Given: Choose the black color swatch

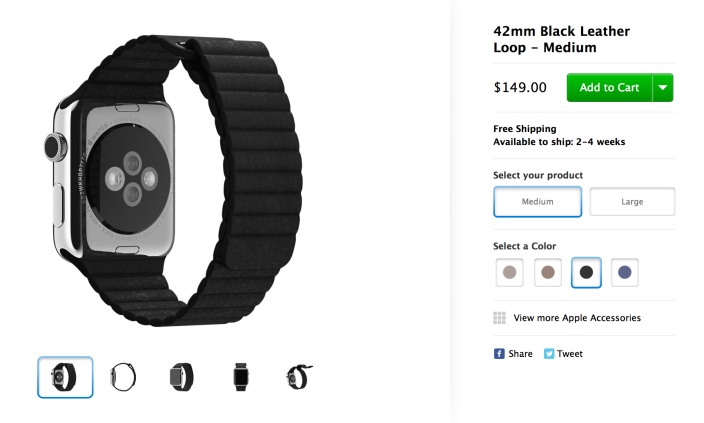Looking at the screenshot, I should (586, 272).
